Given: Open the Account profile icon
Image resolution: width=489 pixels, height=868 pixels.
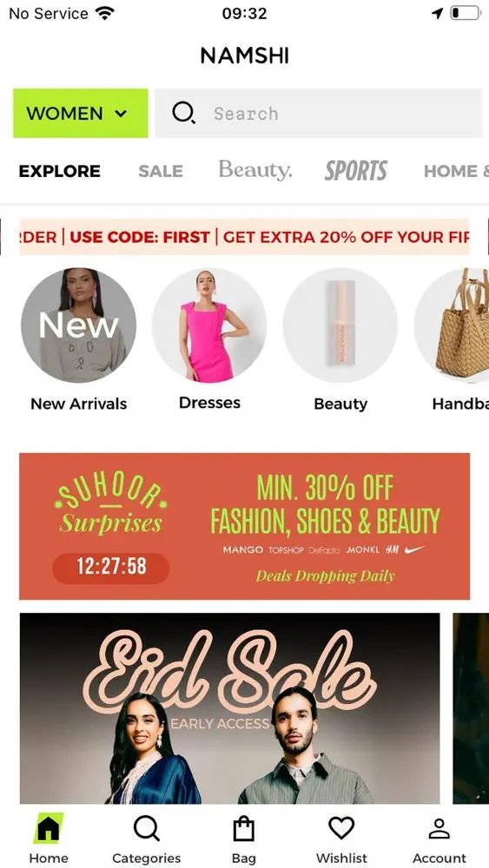Looking at the screenshot, I should [439, 829].
